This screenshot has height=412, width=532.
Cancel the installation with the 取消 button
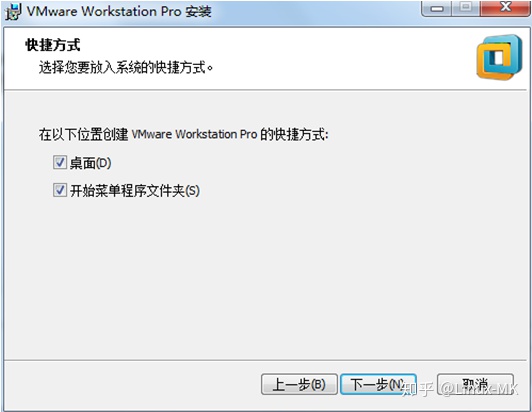(x=475, y=384)
